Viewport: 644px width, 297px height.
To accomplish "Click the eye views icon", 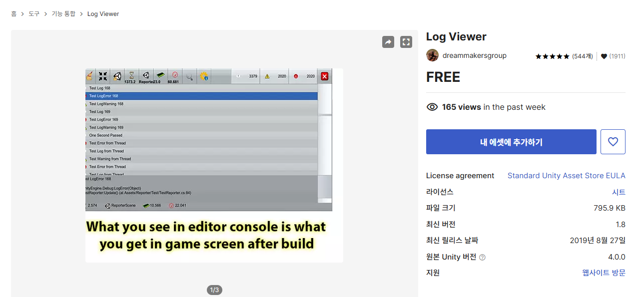I will 432,107.
